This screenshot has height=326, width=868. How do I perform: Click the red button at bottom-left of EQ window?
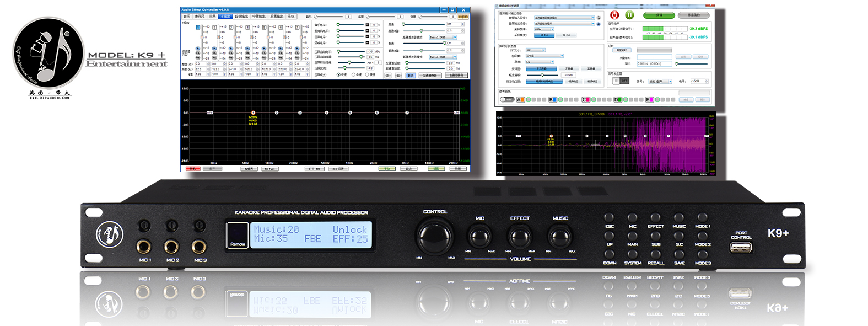pyautogui.click(x=193, y=169)
